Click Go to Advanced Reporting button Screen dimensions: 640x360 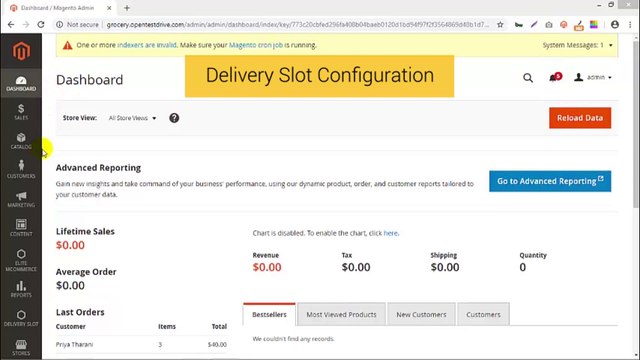click(x=550, y=181)
